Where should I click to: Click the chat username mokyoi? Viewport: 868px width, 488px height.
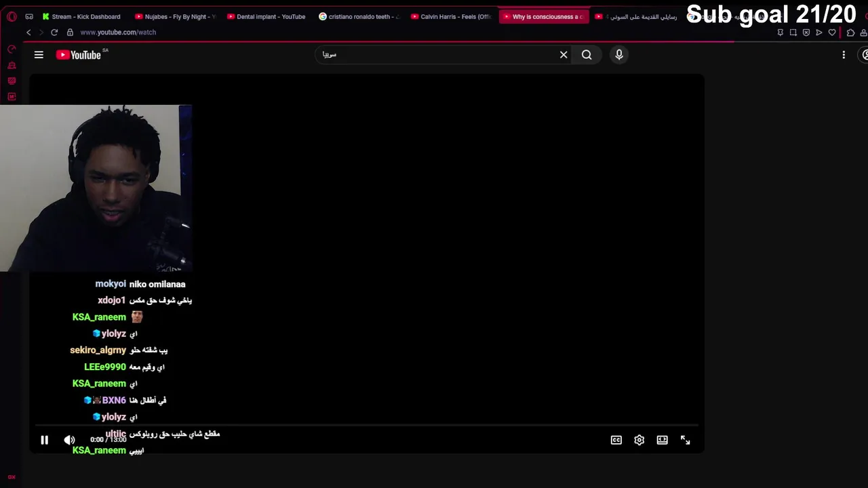tap(111, 284)
